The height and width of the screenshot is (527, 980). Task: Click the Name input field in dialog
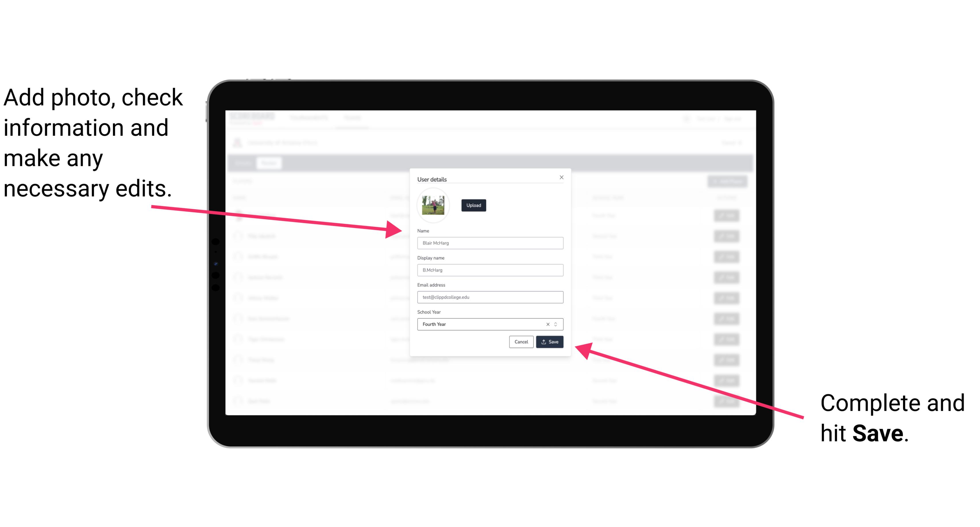[x=489, y=243]
